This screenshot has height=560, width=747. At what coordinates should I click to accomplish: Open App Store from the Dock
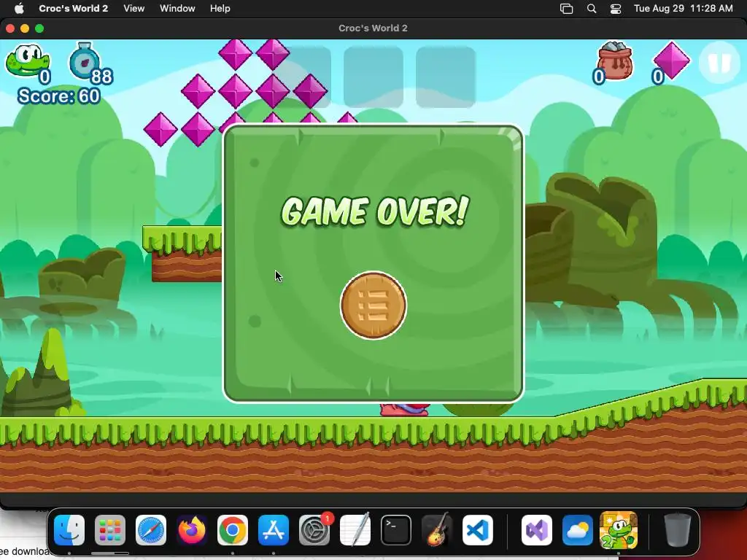click(x=274, y=530)
